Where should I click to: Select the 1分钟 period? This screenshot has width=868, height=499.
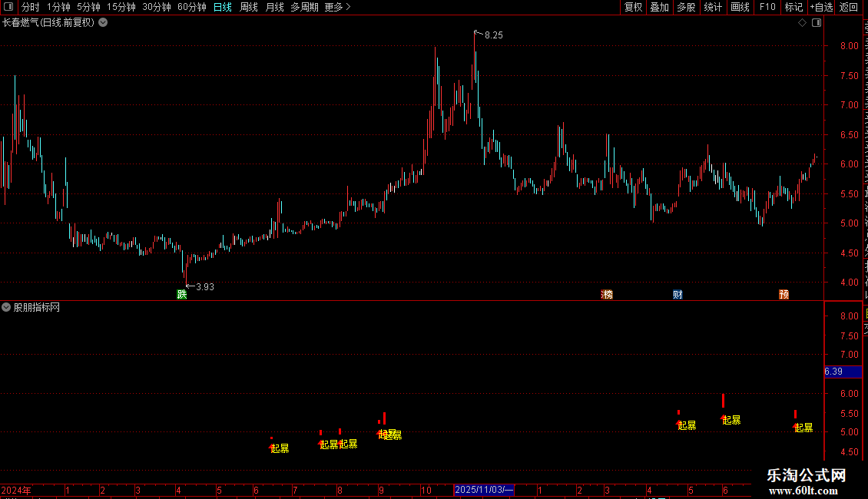click(58, 7)
